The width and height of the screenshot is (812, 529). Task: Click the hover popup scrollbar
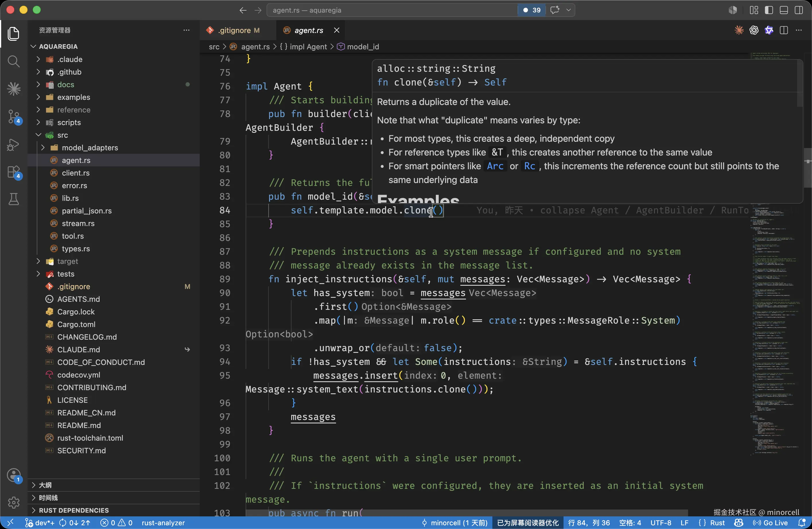(x=800, y=83)
